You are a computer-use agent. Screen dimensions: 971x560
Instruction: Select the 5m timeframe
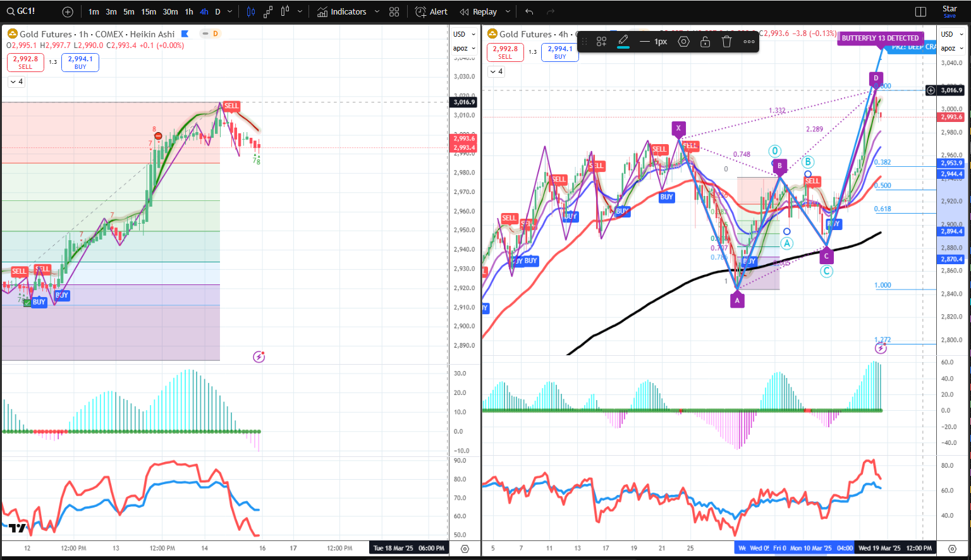point(129,11)
